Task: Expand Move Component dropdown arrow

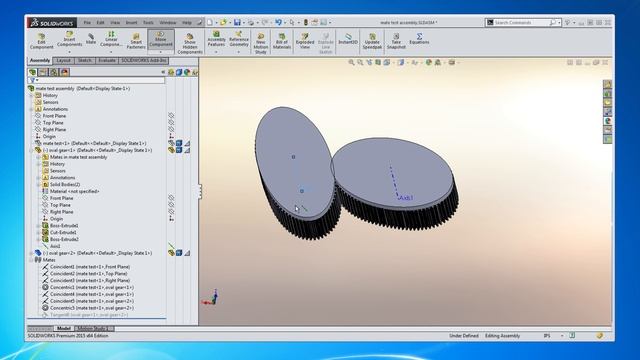Action: coord(161,52)
